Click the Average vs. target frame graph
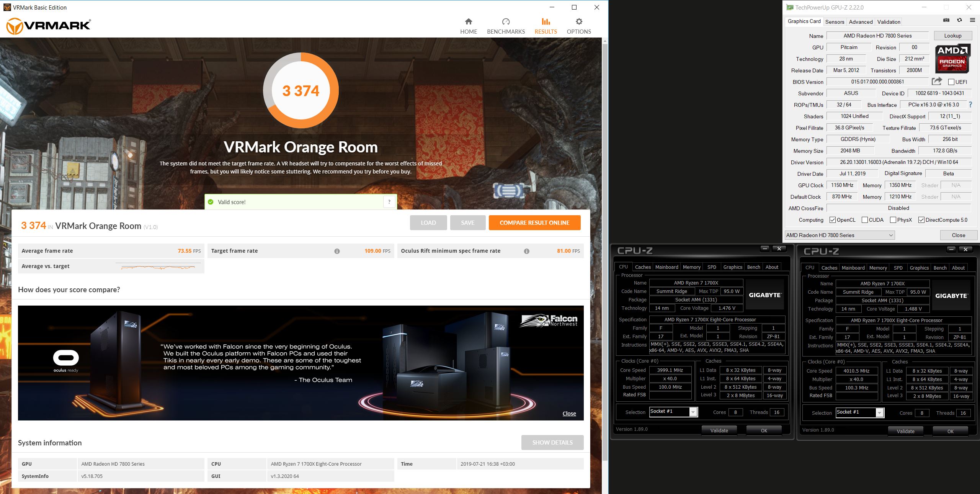980x494 pixels. (158, 267)
